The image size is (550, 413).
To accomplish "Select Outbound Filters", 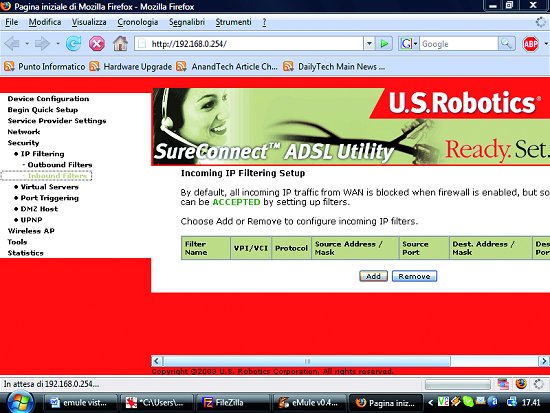I will 60,165.
